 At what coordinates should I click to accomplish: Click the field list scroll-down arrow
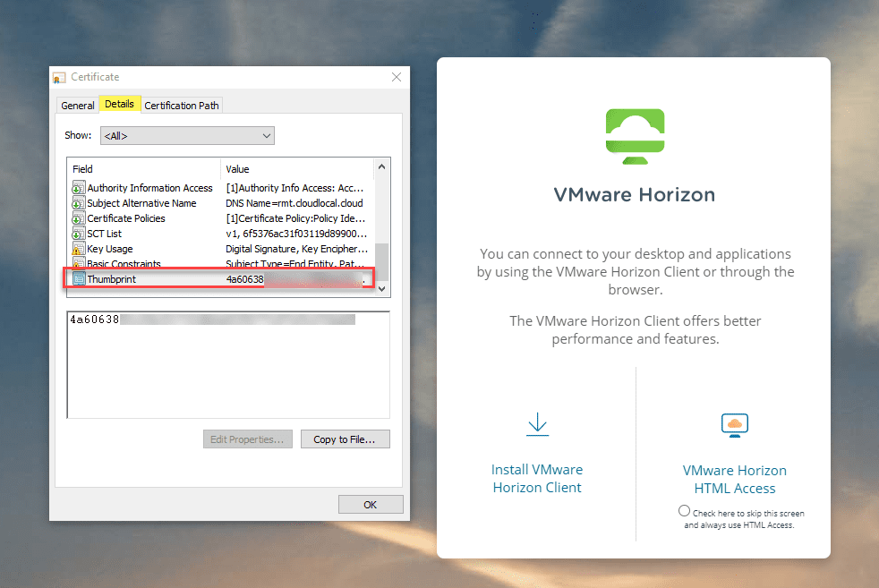pos(381,289)
